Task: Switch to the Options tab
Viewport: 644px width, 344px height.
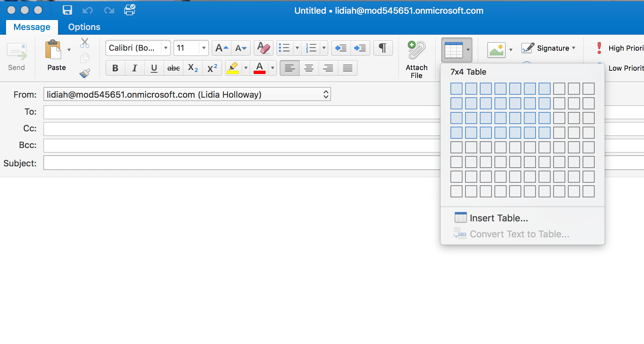Action: click(84, 27)
